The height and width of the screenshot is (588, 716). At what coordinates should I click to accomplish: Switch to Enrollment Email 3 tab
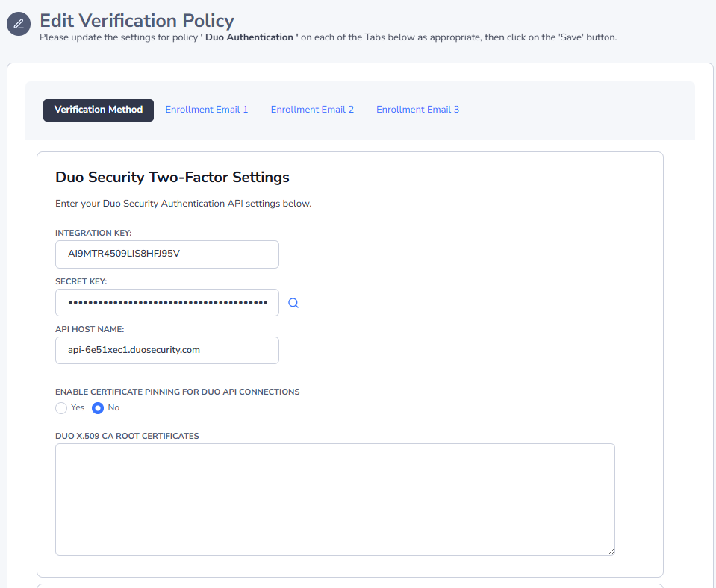coord(418,110)
